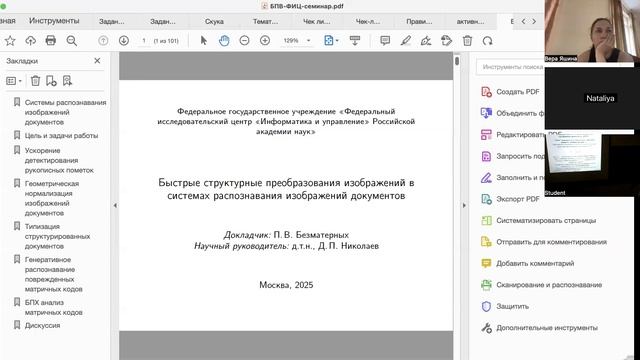Screen dimensions: 640x360
Task: Click Заполнить и подписать tool icon
Action: point(486,178)
